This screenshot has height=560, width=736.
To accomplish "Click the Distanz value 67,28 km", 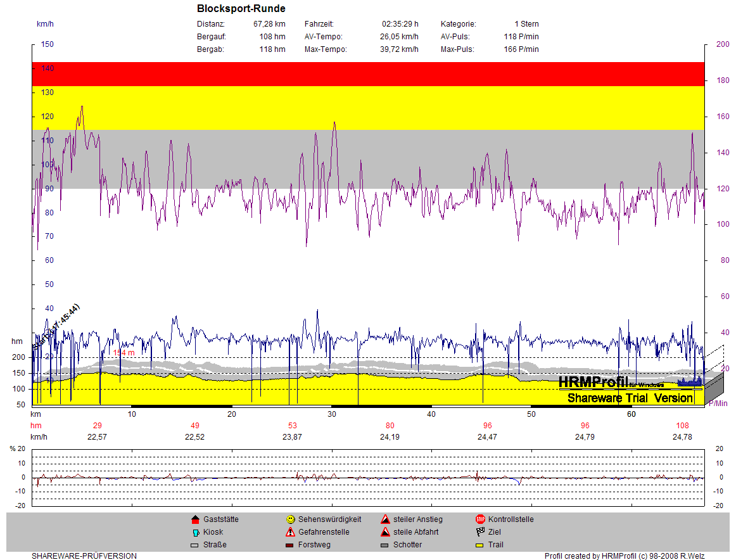I will [x=269, y=24].
